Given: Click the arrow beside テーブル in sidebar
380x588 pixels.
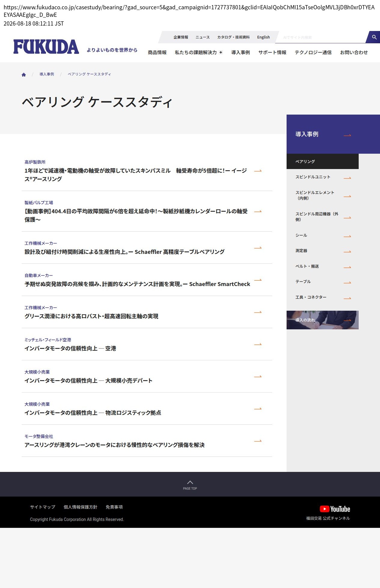Looking at the screenshot, I should (347, 282).
